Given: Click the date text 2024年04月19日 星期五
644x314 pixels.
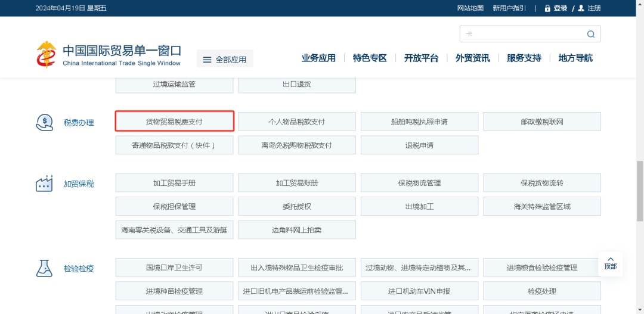Looking at the screenshot, I should click(x=71, y=8).
